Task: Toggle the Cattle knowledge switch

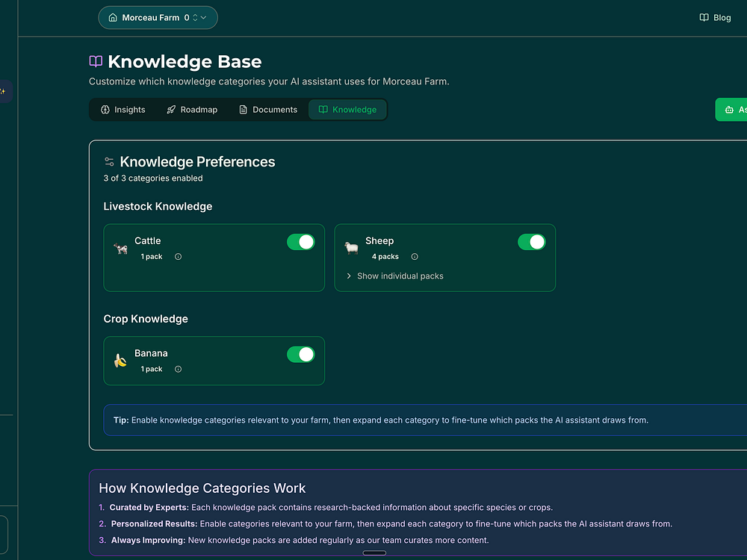Action: click(x=300, y=242)
